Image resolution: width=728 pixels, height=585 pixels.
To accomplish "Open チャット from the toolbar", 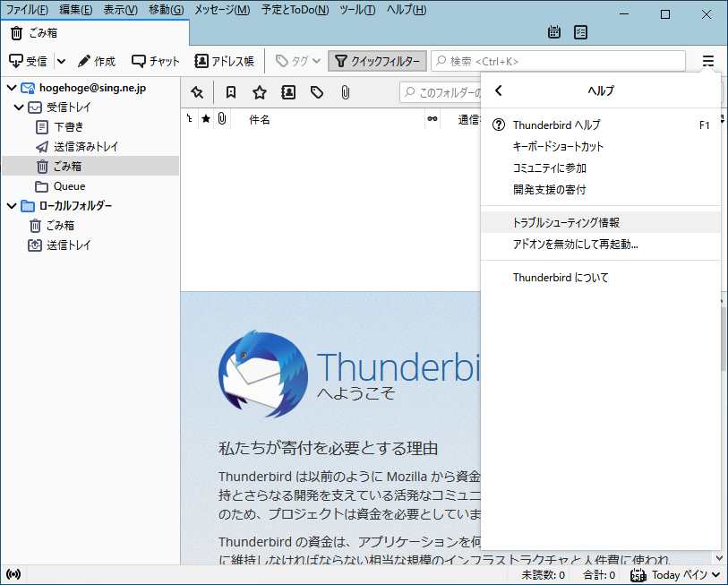I will [156, 61].
